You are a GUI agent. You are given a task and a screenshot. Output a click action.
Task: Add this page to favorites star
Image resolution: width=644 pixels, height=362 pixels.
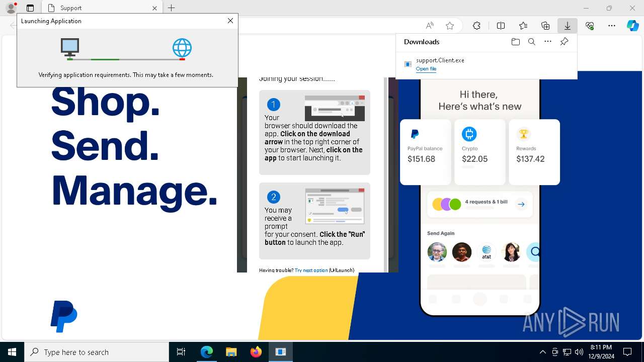pyautogui.click(x=450, y=26)
